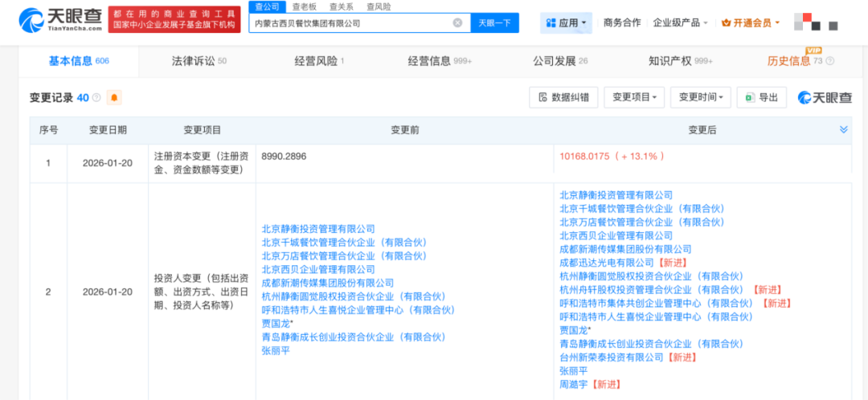Open the 法律诉讼 tab
The image size is (868, 400).
point(199,61)
